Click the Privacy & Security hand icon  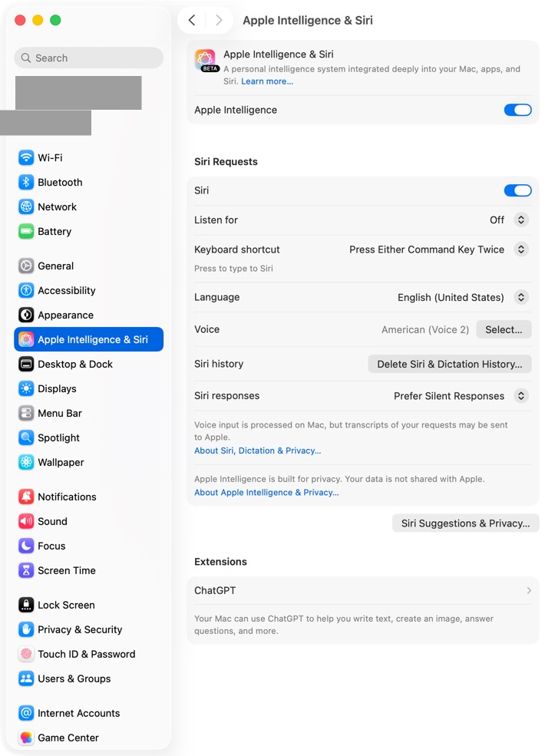(26, 629)
